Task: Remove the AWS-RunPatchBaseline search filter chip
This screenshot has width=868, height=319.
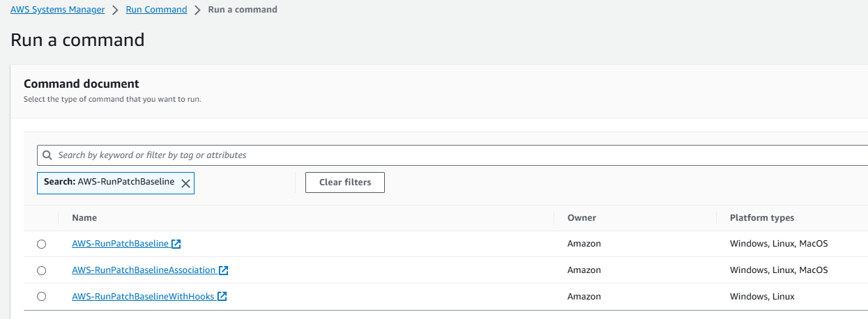Action: [x=185, y=183]
